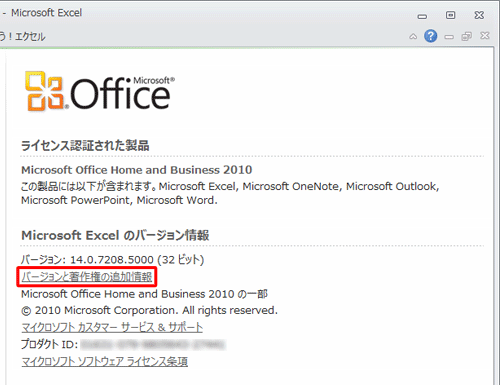Click the プロダクト ID label

50,344
